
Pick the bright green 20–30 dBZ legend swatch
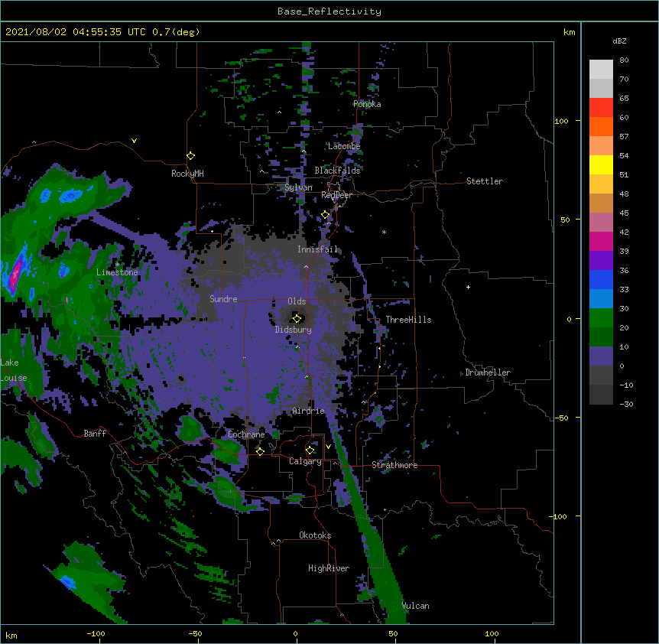point(601,318)
